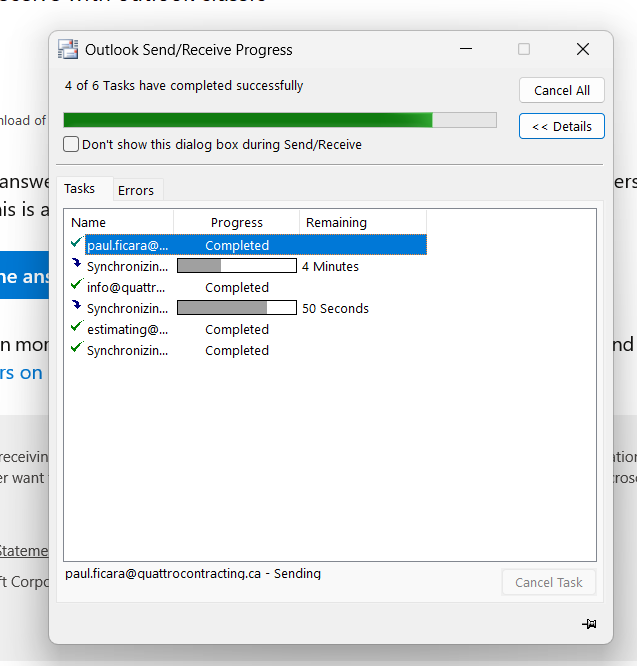Select the paul.ficara@... task row
This screenshot has width=637, height=666.
256,245
